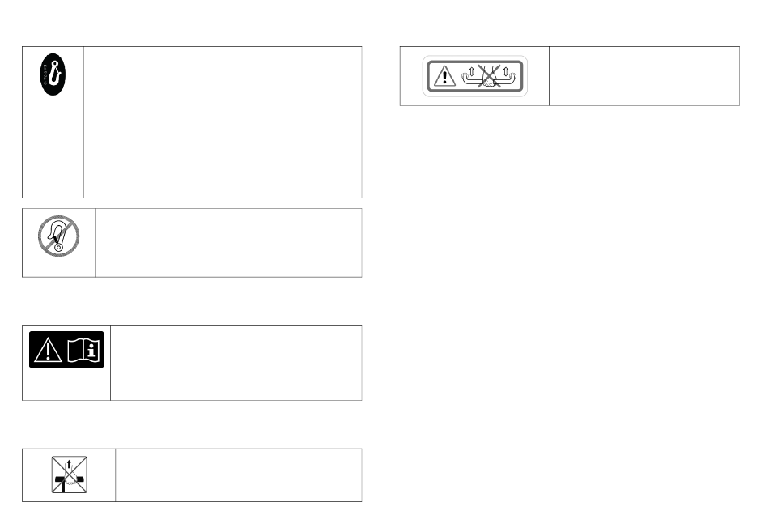Click the exclamation mark in the black label triangle
The width and height of the screenshot is (769, 532).
click(x=48, y=352)
